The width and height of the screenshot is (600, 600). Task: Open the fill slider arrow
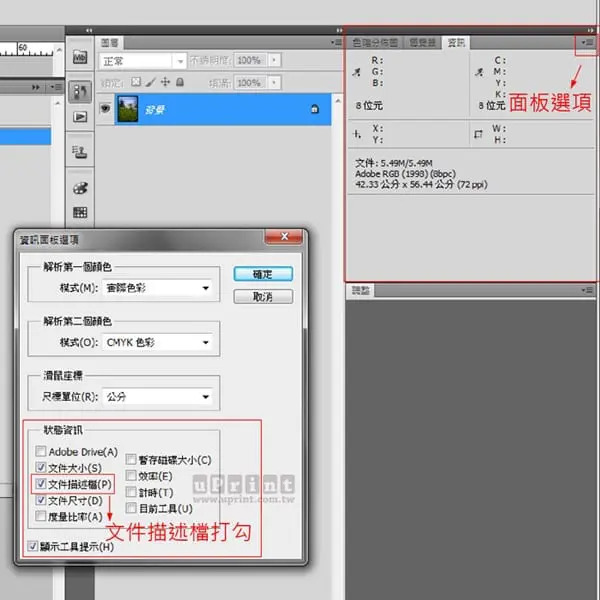point(274,83)
